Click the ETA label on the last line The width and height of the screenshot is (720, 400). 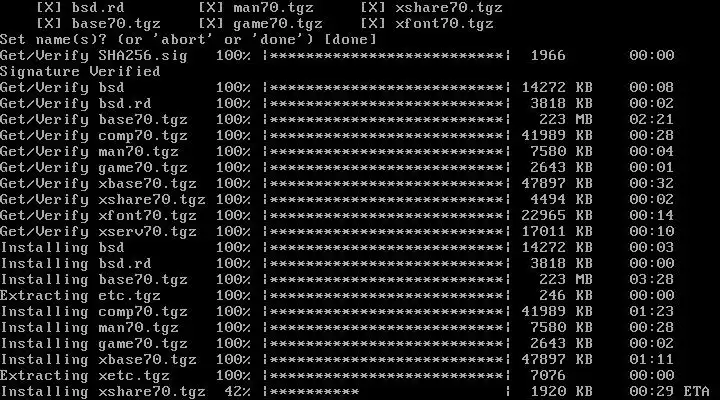click(x=696, y=392)
